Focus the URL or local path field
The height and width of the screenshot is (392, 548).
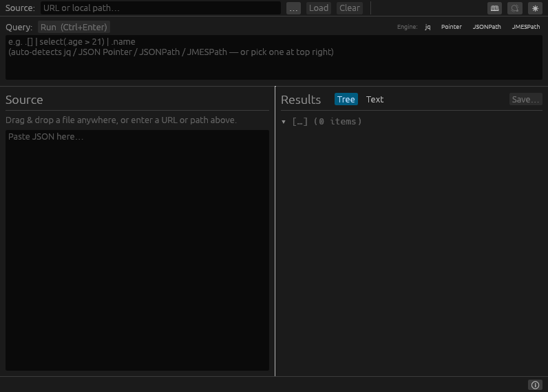[160, 8]
